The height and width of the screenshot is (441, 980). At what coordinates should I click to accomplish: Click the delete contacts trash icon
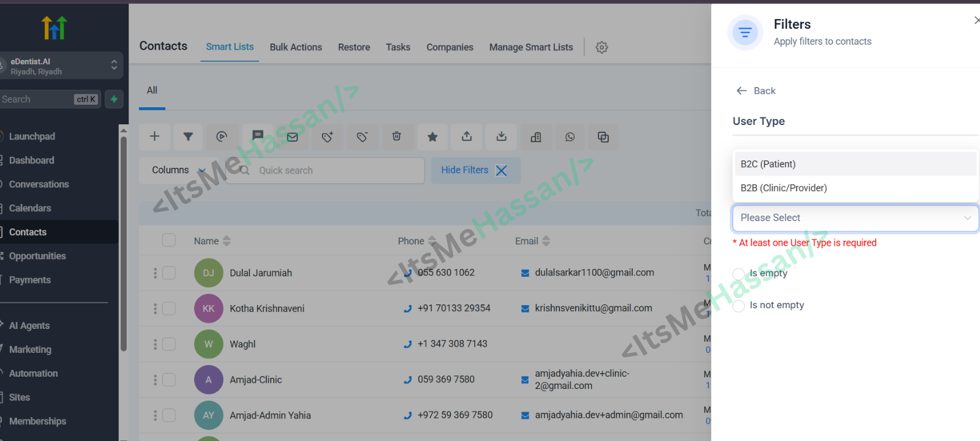[397, 137]
